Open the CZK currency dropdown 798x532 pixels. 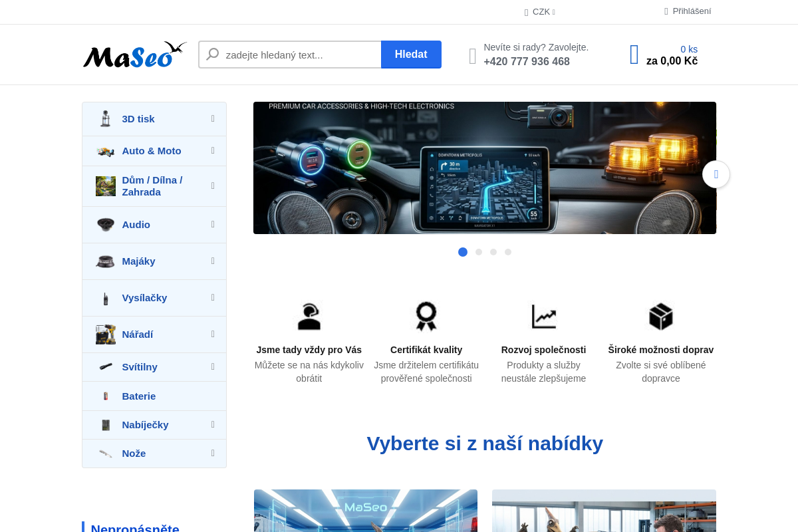tap(541, 12)
